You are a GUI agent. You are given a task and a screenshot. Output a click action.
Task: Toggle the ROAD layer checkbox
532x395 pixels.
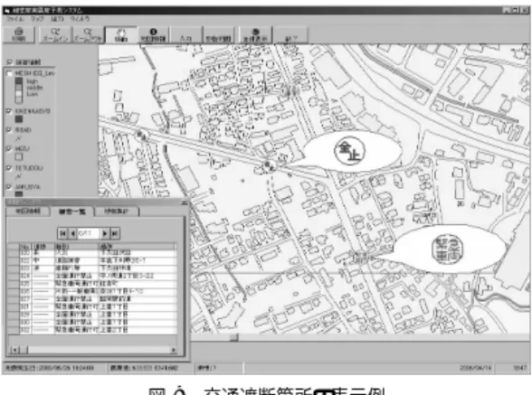9,130
